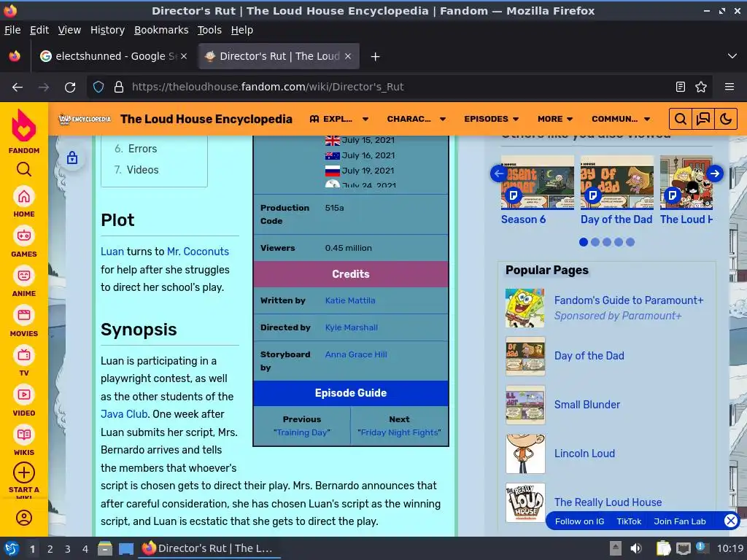Open the Anime section icon

point(24,276)
